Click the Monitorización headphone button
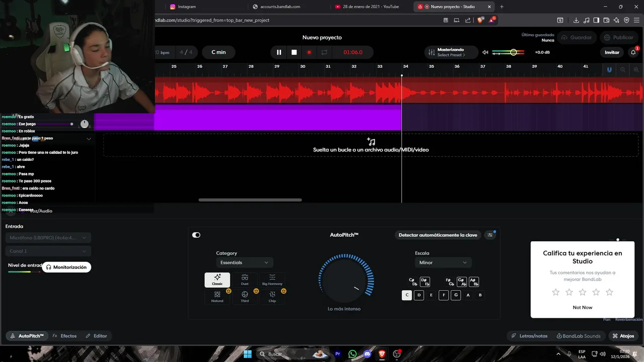644x362 pixels. [x=66, y=267]
